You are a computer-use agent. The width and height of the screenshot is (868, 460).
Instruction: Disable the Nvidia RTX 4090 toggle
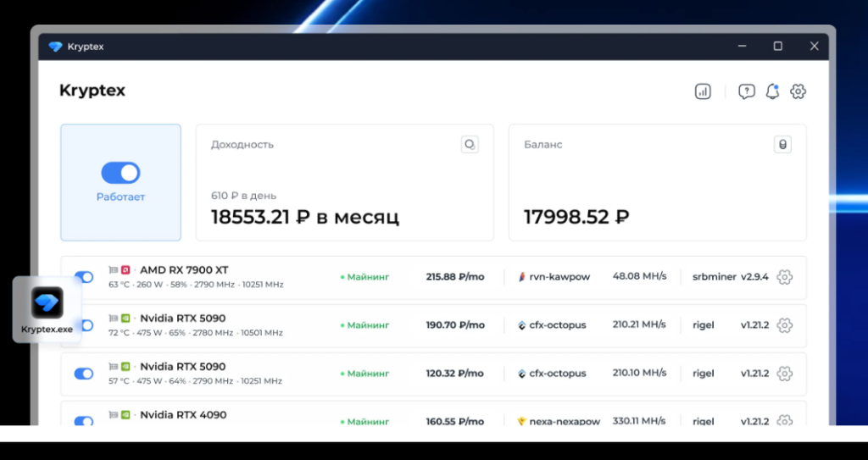[84, 421]
